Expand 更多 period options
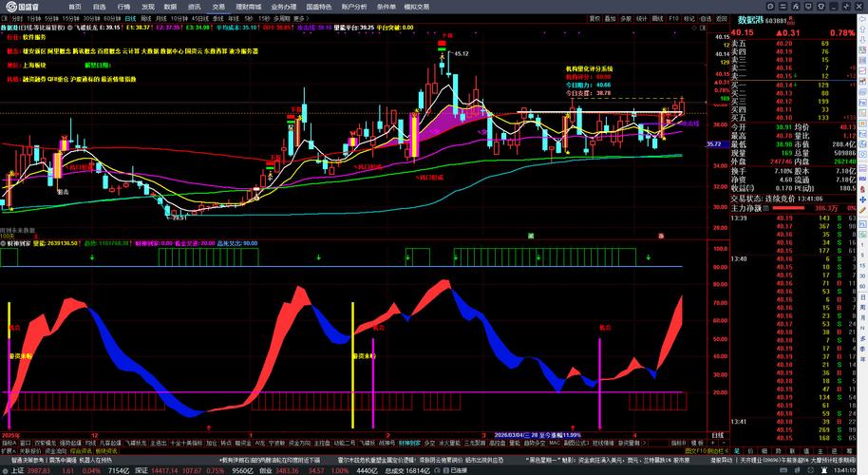This screenshot has height=475, width=868. click(302, 18)
